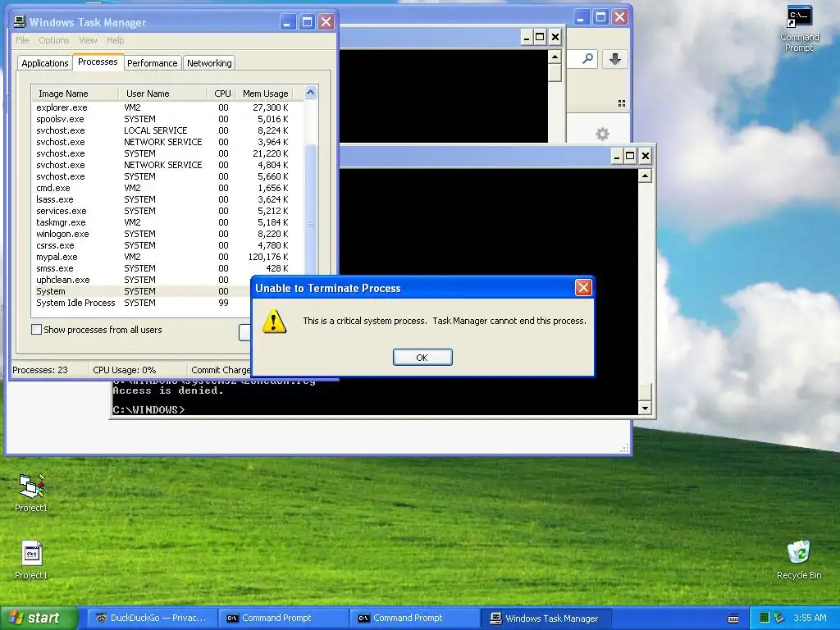The height and width of the screenshot is (630, 840).
Task: Enable Show processes from all users
Action: click(x=36, y=330)
